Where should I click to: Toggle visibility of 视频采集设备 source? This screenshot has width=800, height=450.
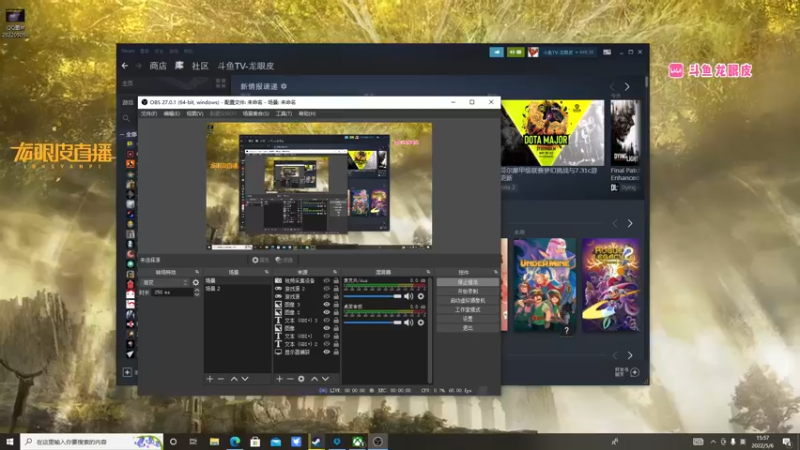click(327, 281)
